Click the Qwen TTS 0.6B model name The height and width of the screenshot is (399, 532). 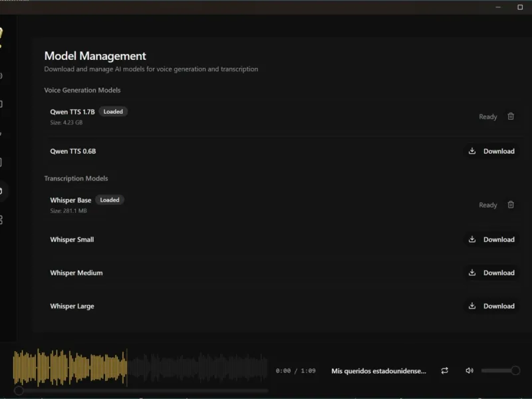(73, 152)
